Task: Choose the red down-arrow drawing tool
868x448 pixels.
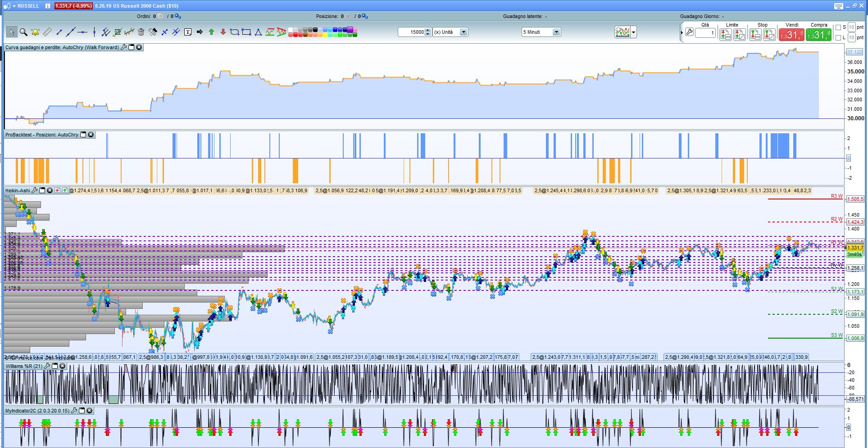Action: pos(223,32)
